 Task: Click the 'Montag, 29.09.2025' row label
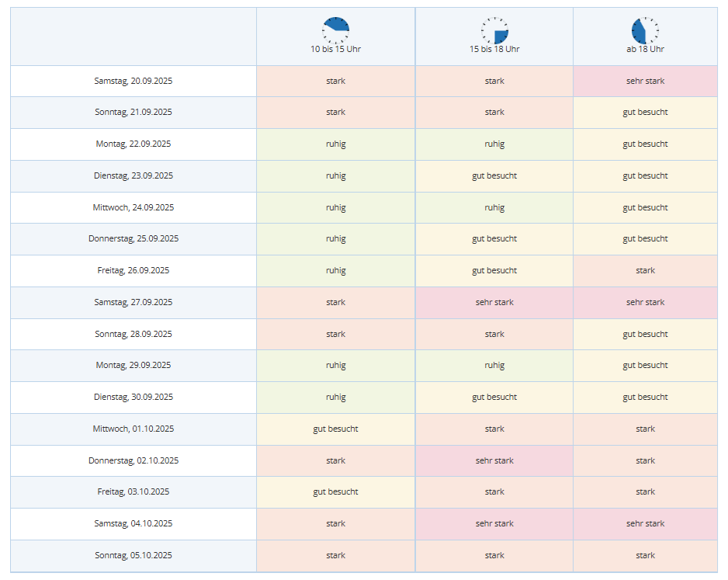click(x=133, y=365)
